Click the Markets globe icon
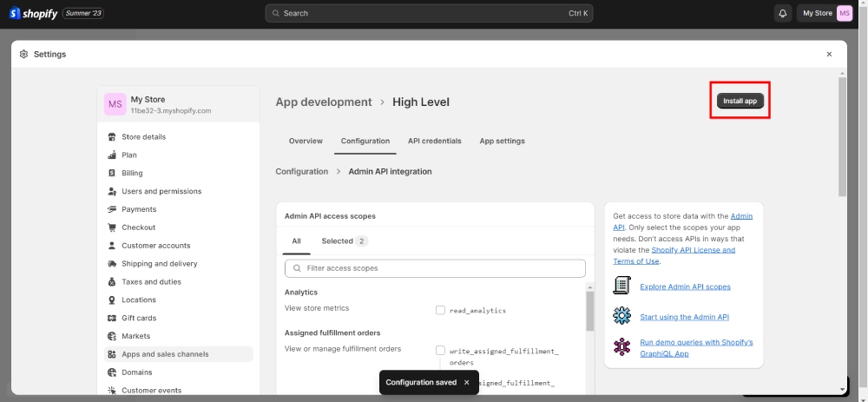Viewport: 868px width, 402px height. (x=112, y=336)
